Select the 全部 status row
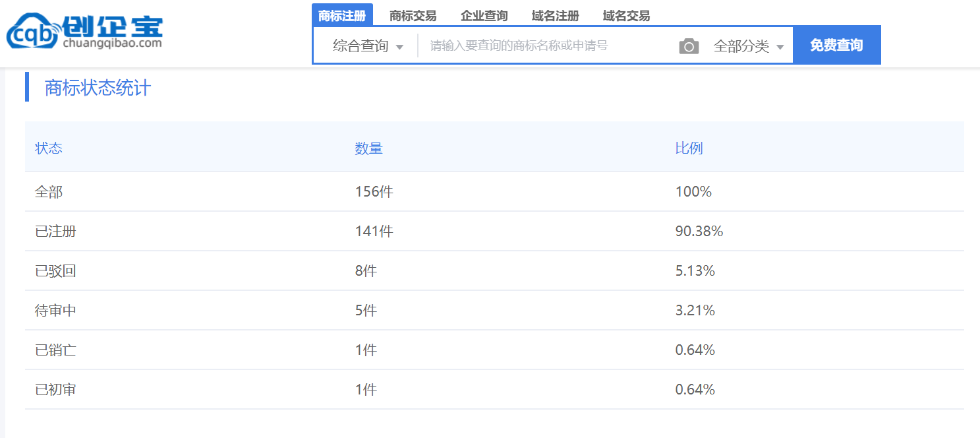 (49, 192)
